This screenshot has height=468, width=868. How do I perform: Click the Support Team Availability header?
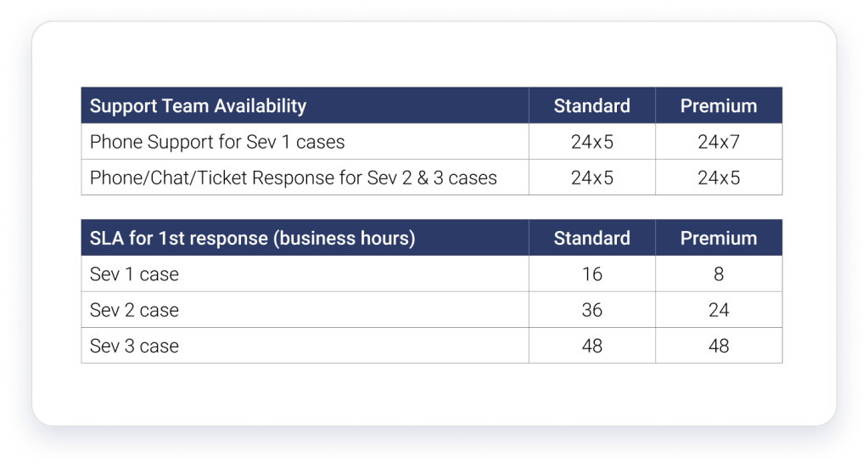click(198, 106)
